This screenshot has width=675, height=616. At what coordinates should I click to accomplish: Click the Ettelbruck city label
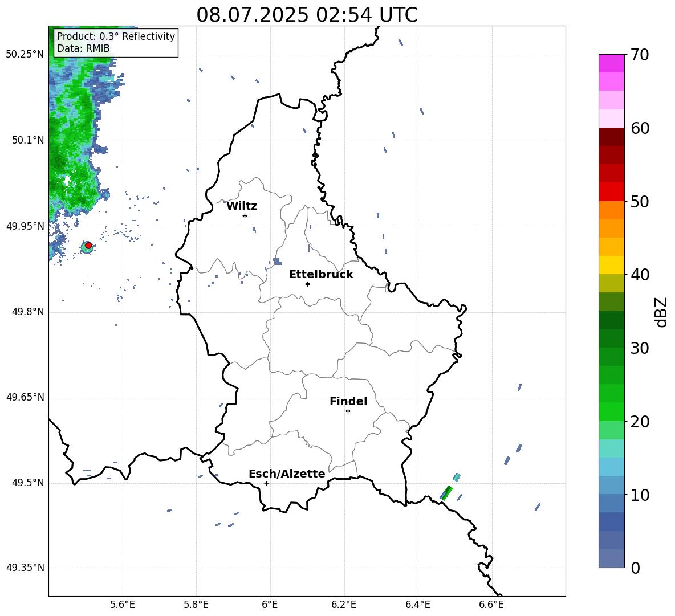[321, 275]
